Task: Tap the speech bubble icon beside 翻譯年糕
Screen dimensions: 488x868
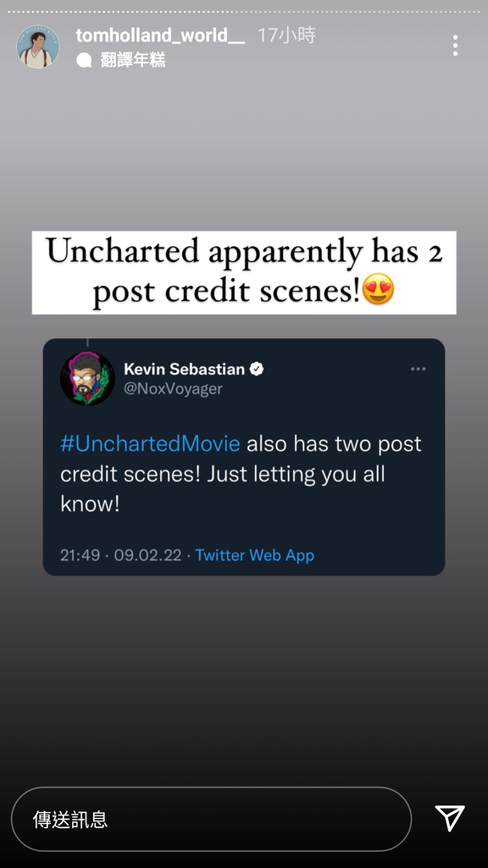Action: (84, 60)
